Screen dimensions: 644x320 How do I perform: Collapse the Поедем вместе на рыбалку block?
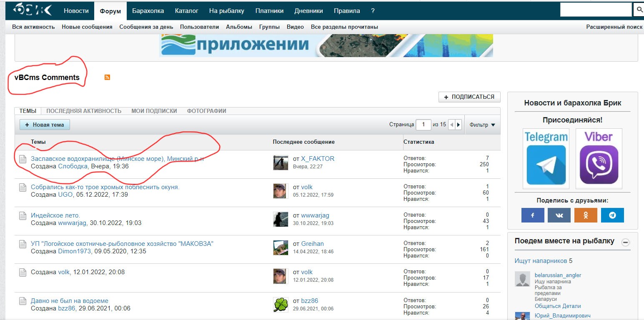[625, 242]
